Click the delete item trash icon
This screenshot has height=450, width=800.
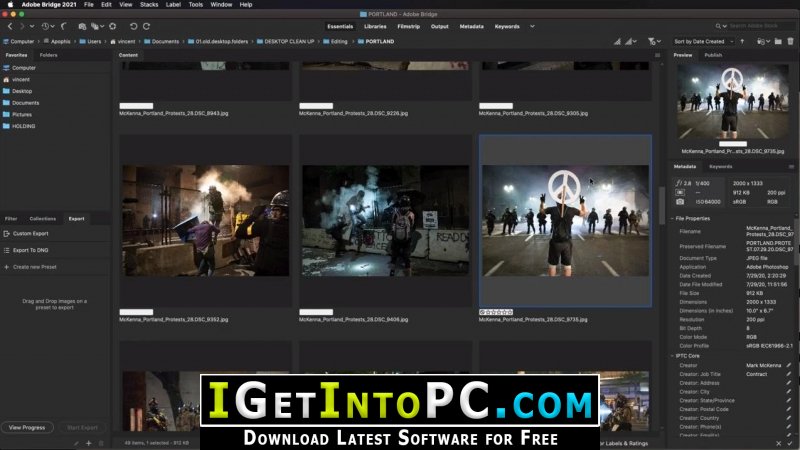(x=790, y=41)
